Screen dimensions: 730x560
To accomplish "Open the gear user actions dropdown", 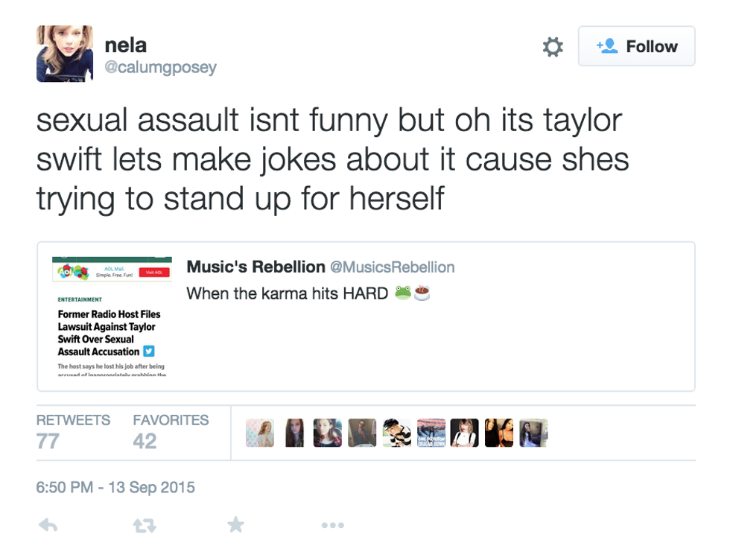I will tap(552, 47).
